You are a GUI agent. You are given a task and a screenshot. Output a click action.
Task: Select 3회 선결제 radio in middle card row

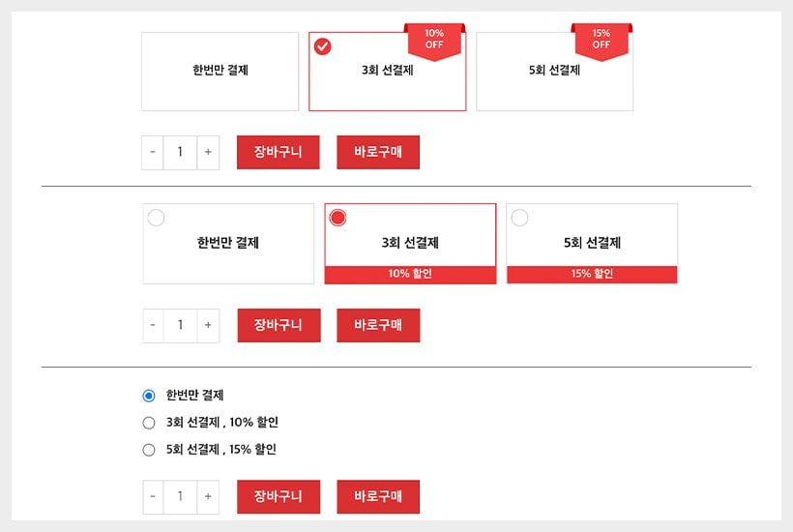pyautogui.click(x=338, y=218)
